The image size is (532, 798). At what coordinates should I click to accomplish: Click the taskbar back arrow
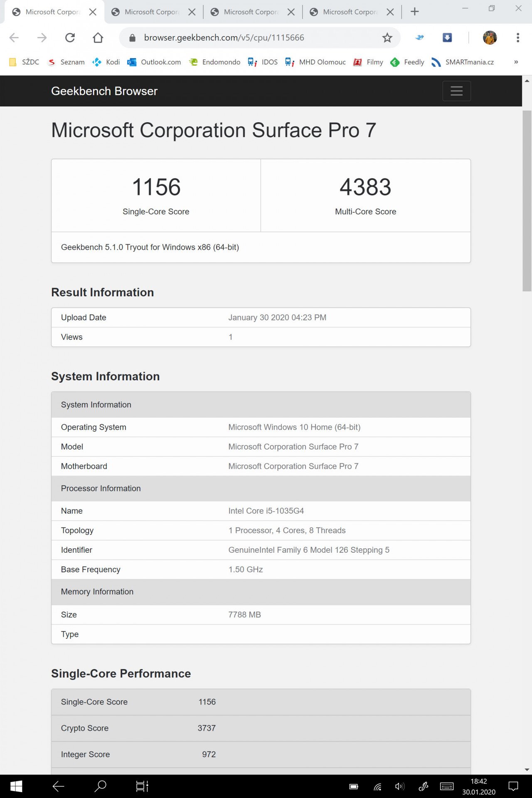point(58,786)
